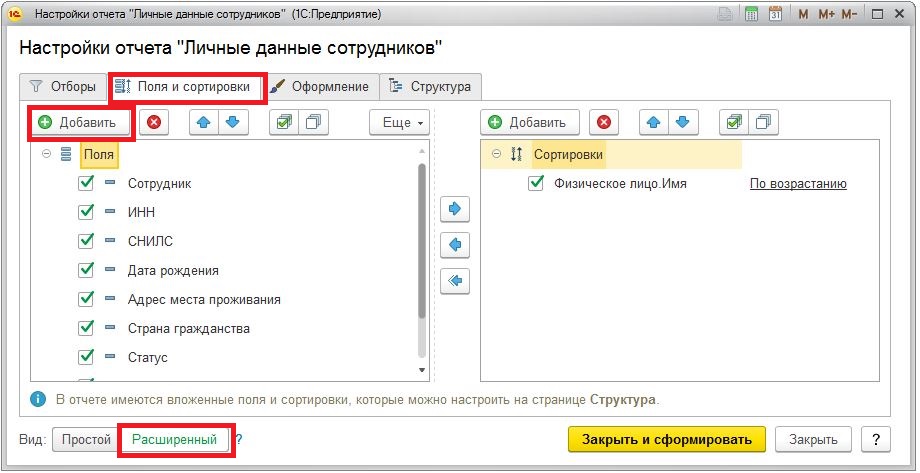Uncheck the ИНН field checkbox
This screenshot has width=920, height=473.
pyautogui.click(x=86, y=212)
